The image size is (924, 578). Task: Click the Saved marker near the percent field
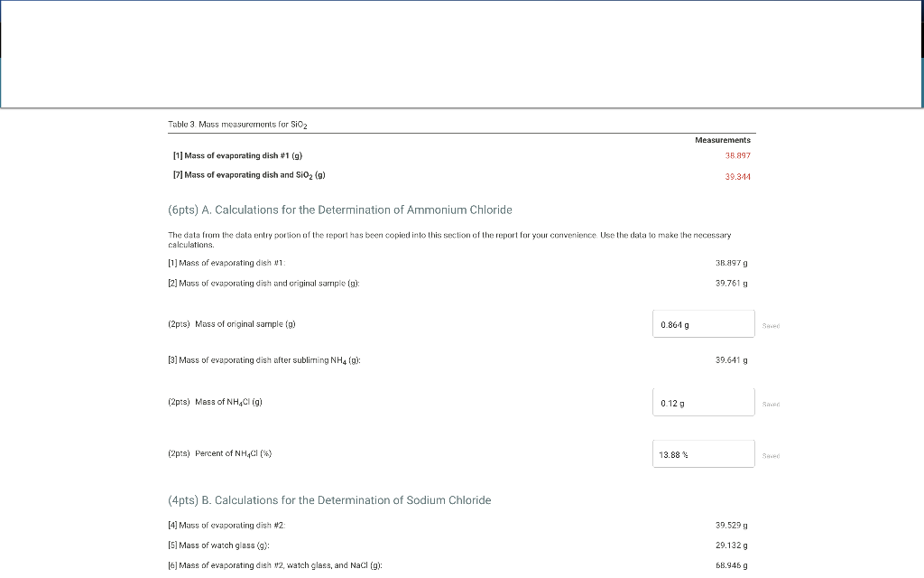point(771,455)
